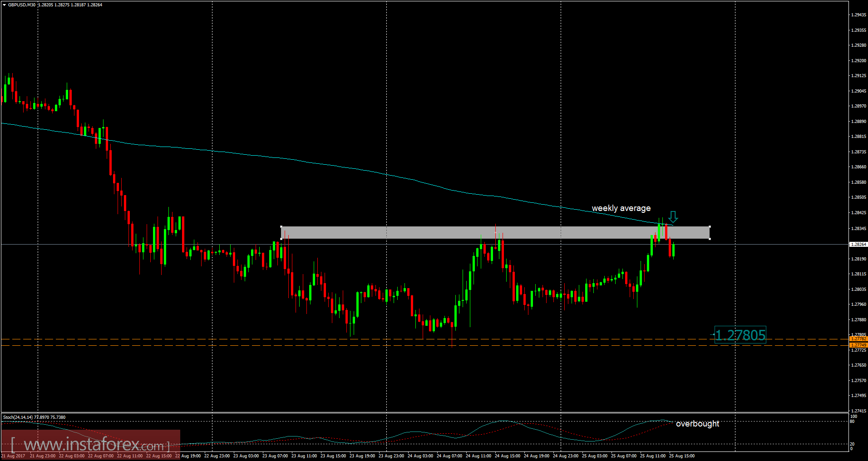Click the '25 Aug 03:00' time axis label
The image size is (868, 461).
(595, 456)
